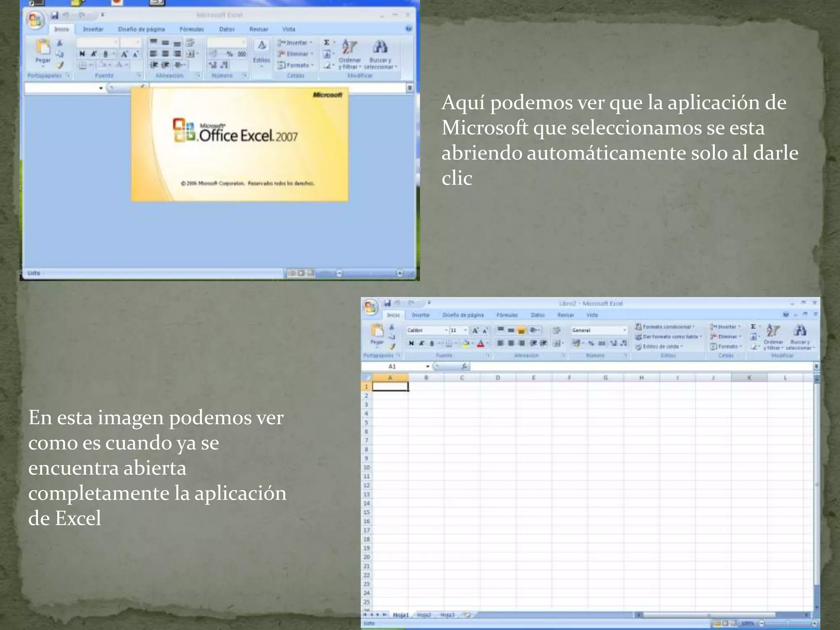The image size is (840, 630).
Task: Expand the formula bar in Libro2 window
Action: point(817,366)
